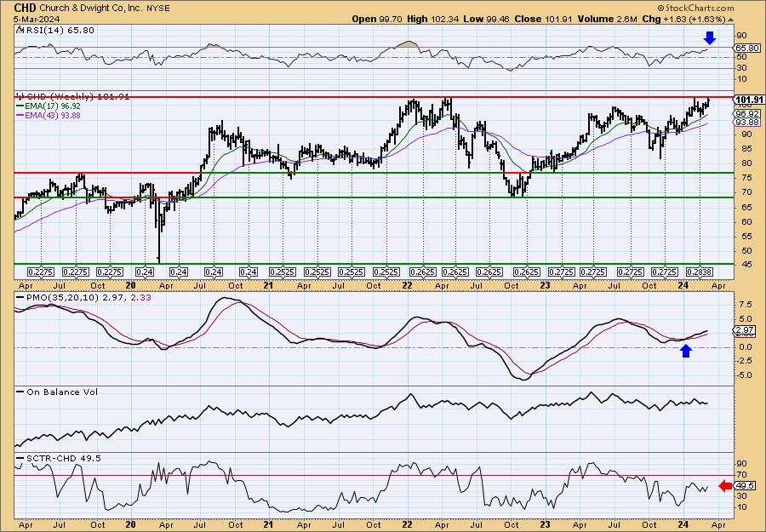766x532 pixels.
Task: Click the -2.5 level on the PMO axis
Action: pos(745,361)
